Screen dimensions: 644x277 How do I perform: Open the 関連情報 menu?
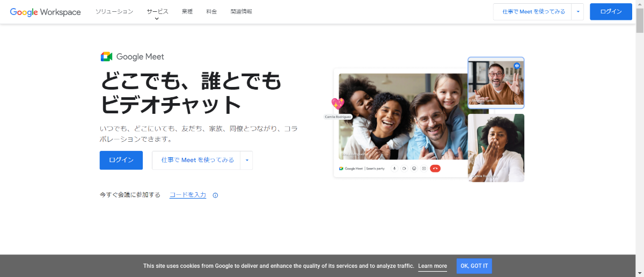pos(241,11)
